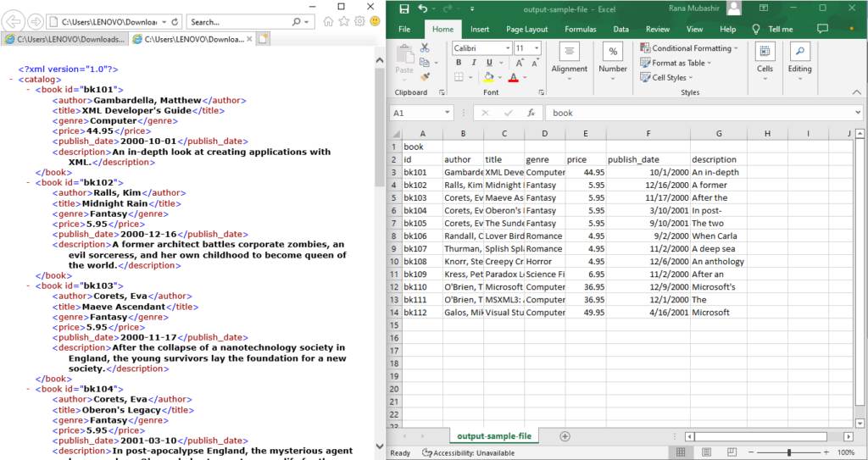The width and height of the screenshot is (868, 460).
Task: Select all cells with corner triangle
Action: coord(395,133)
